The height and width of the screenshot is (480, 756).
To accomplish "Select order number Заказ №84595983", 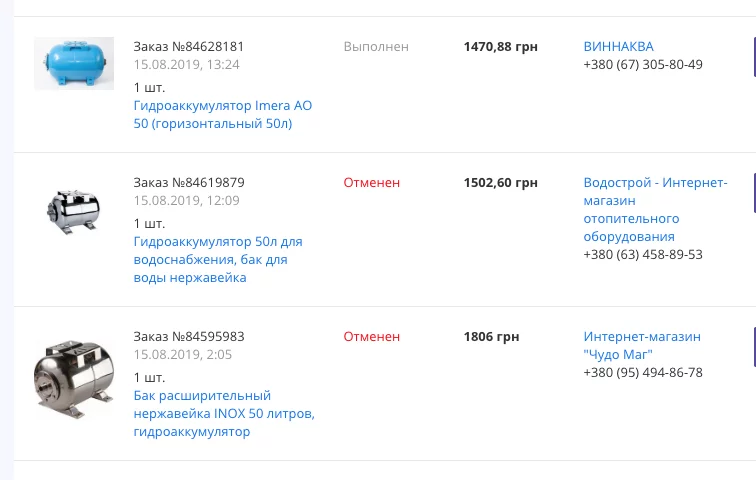I will pyautogui.click(x=189, y=336).
